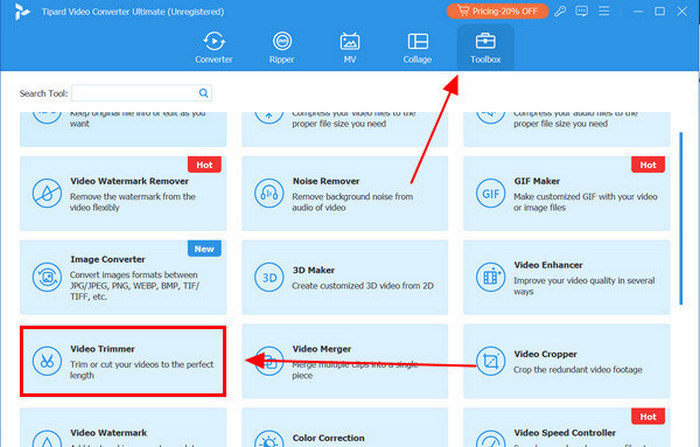Open the Video Merger title
This screenshot has width=700, height=447.
click(322, 349)
